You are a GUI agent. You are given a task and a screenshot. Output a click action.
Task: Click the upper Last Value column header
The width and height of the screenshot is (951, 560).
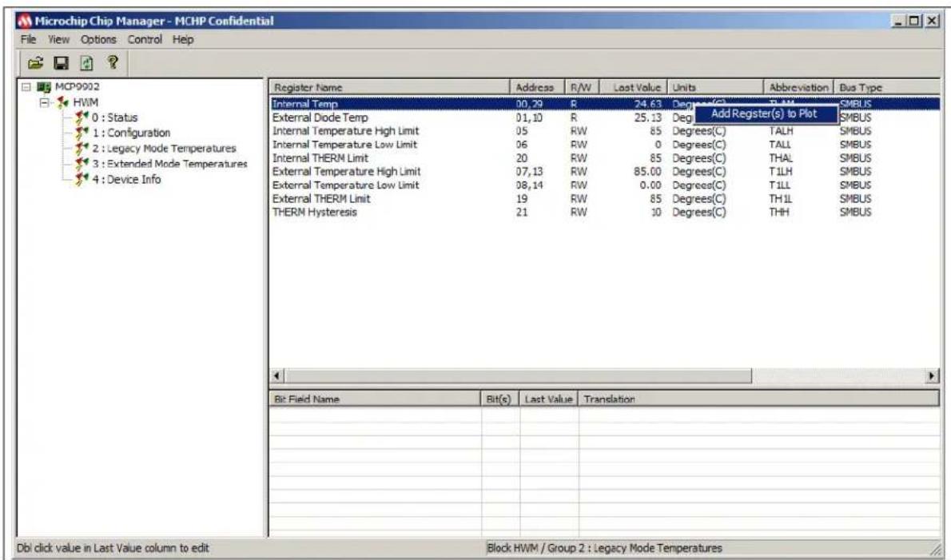[634, 88]
